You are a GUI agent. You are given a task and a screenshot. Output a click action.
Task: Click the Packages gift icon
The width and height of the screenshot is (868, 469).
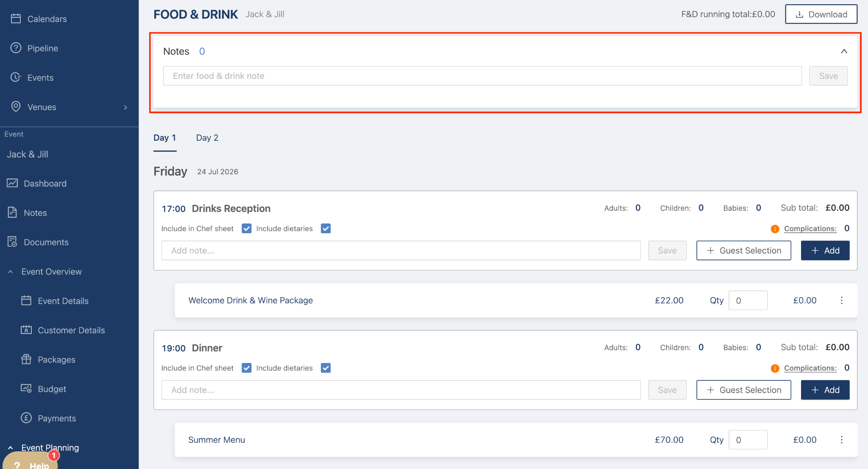(x=26, y=359)
